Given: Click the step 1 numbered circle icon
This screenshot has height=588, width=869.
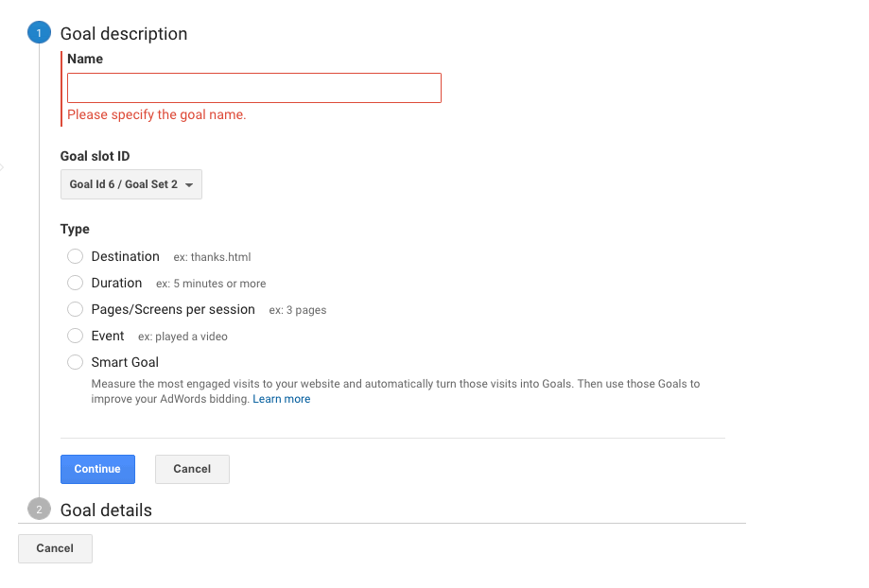Looking at the screenshot, I should click(x=39, y=31).
